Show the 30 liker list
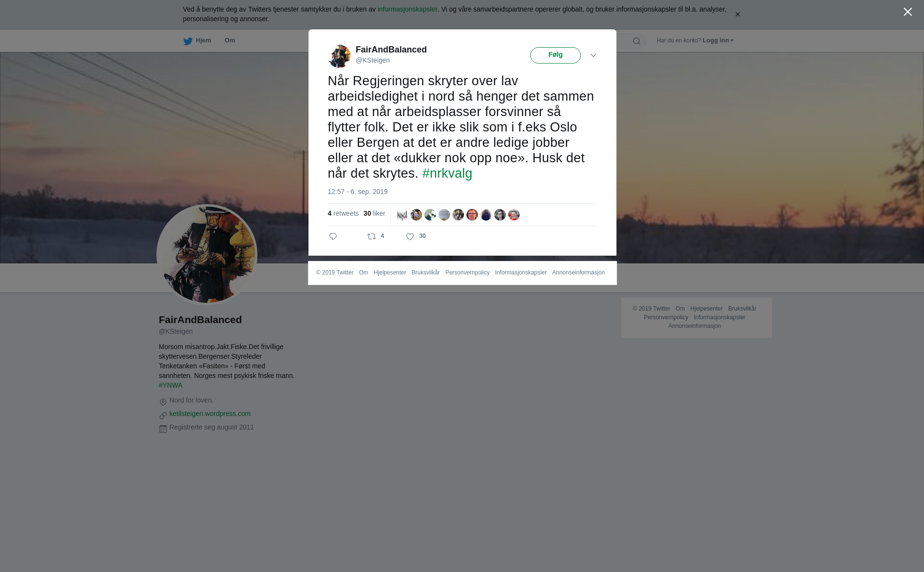The height and width of the screenshot is (572, 924). (374, 213)
